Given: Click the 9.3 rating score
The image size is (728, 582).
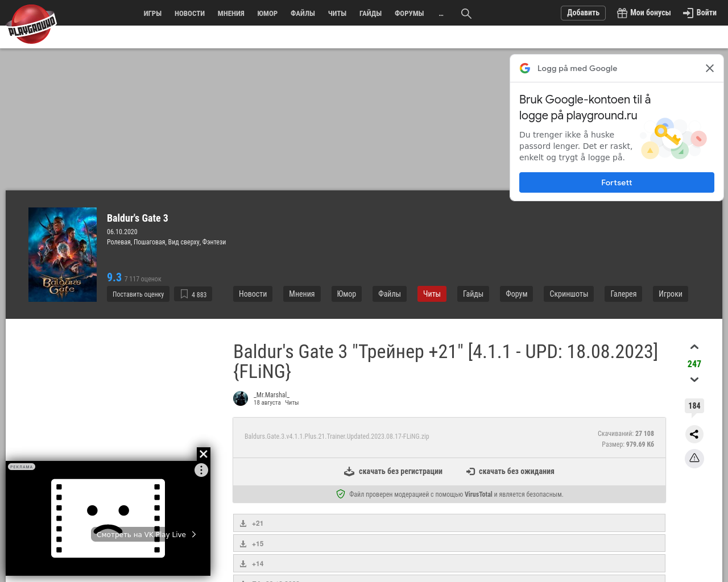Looking at the screenshot, I should (114, 277).
